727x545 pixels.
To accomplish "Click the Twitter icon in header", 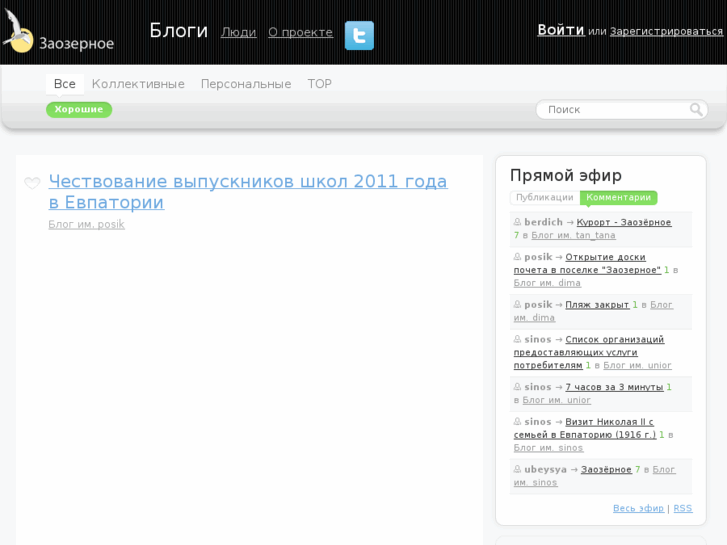I will click(x=359, y=35).
